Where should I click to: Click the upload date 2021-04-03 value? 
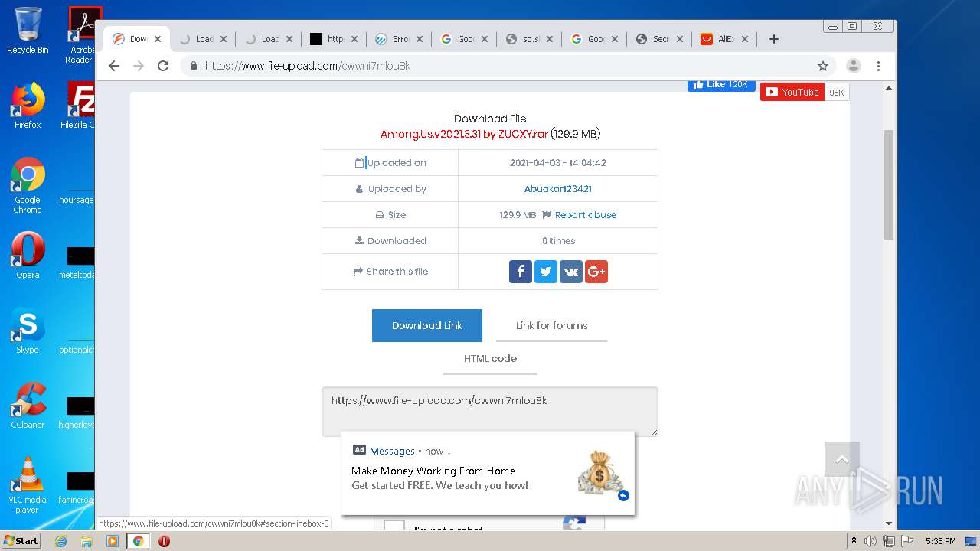(x=558, y=163)
